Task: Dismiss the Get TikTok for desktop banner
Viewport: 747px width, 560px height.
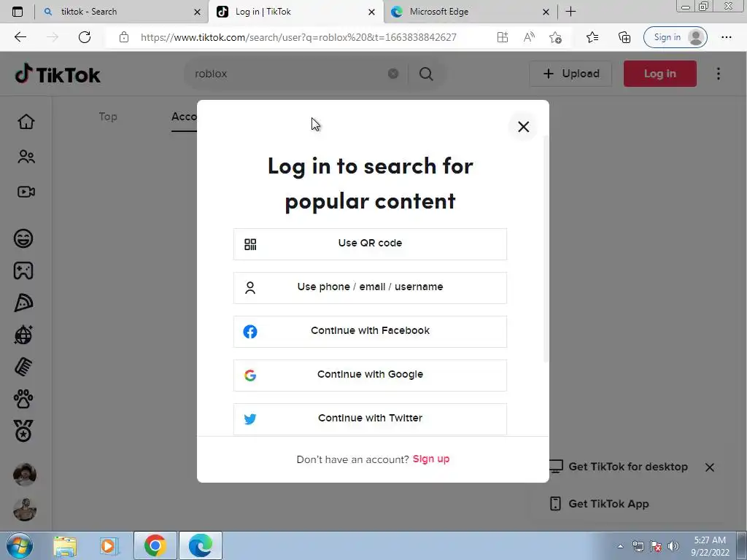Action: [x=709, y=467]
